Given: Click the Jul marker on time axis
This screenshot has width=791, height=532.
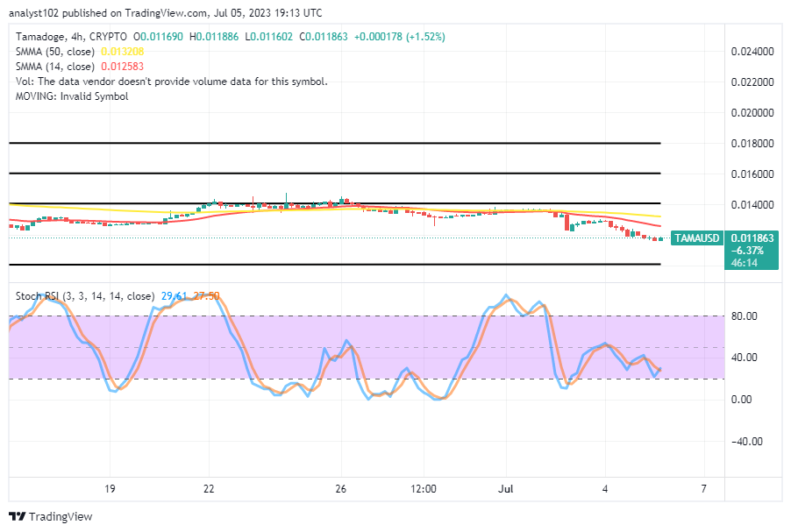Looking at the screenshot, I should (505, 489).
